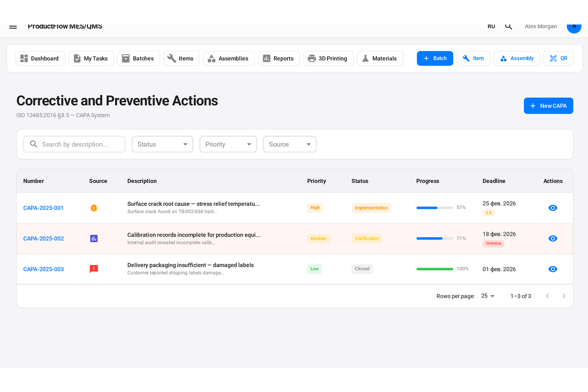588x392 pixels.
Task: Click the New CAPA button
Action: pyautogui.click(x=548, y=105)
